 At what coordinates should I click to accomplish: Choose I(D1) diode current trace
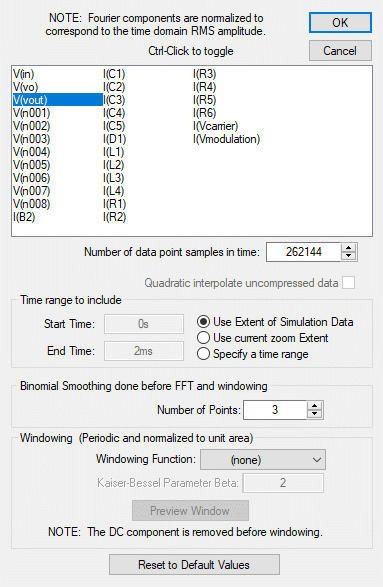(x=115, y=139)
